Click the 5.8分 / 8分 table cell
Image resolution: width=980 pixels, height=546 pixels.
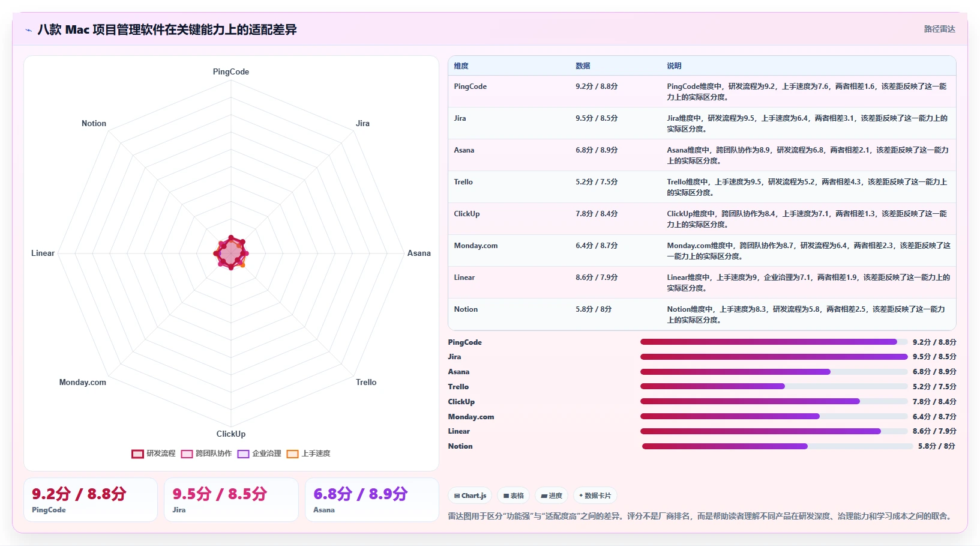594,309
